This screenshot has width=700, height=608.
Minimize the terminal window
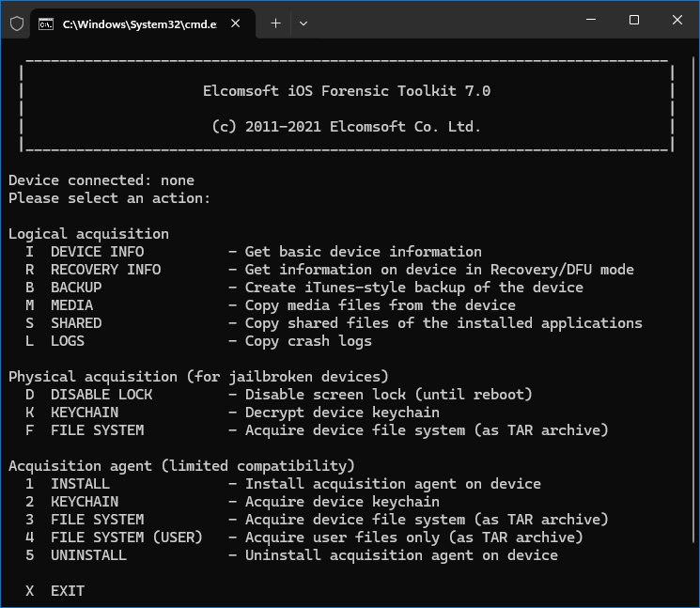(x=591, y=20)
